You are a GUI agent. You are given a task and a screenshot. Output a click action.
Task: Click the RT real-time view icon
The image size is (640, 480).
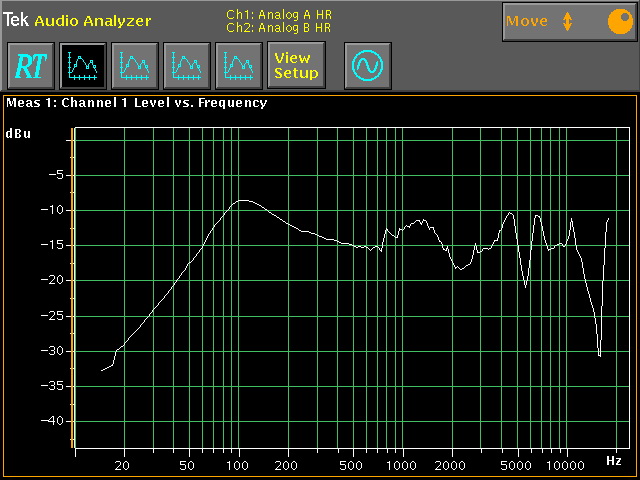[30, 66]
